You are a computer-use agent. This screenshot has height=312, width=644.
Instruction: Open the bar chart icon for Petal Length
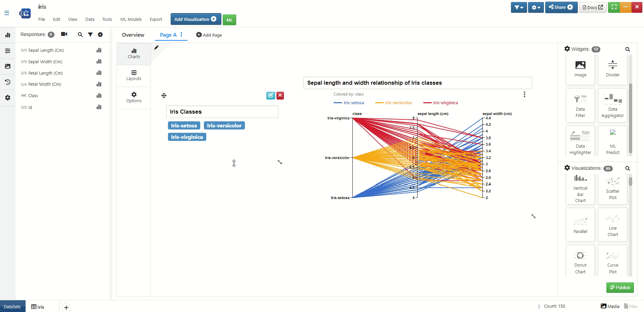tap(99, 73)
